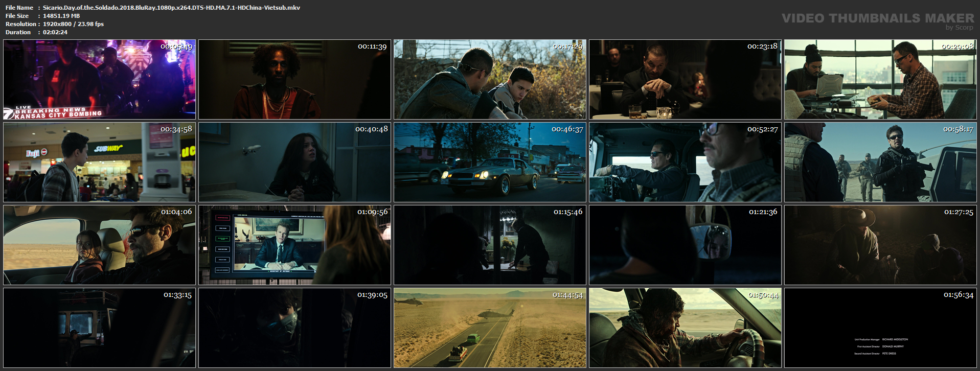
Task: Select the thumbnail at timestamp 00:05:49
Action: [99, 80]
